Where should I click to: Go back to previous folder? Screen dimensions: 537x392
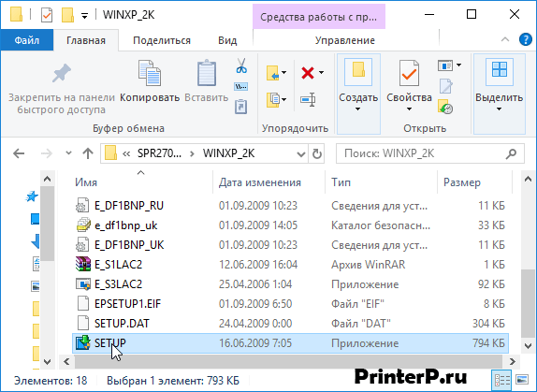click(19, 153)
